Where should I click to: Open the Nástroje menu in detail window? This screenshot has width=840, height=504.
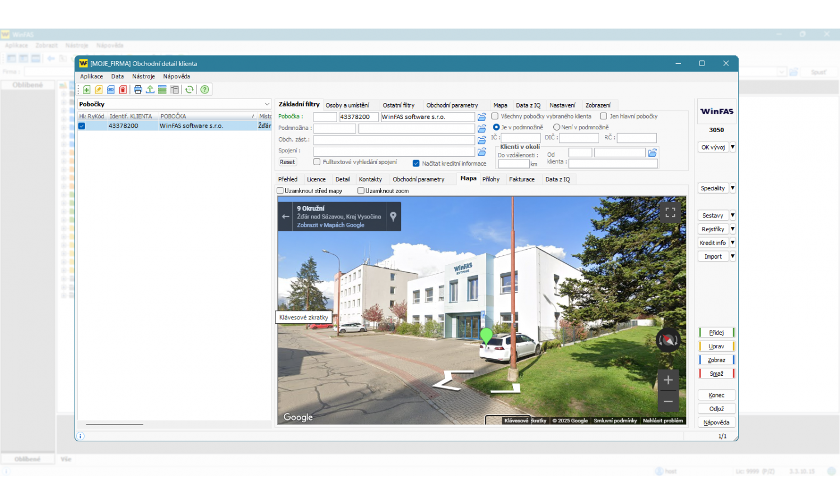click(x=143, y=77)
